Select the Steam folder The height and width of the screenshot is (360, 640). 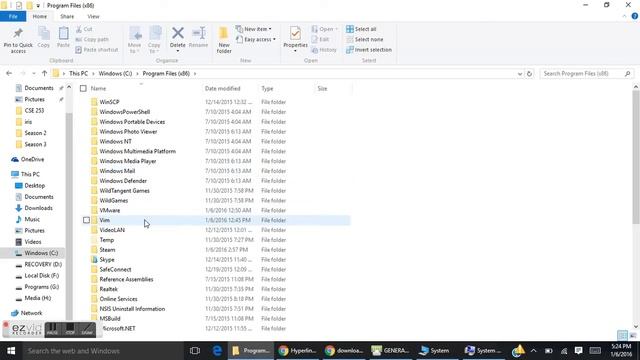(x=107, y=249)
